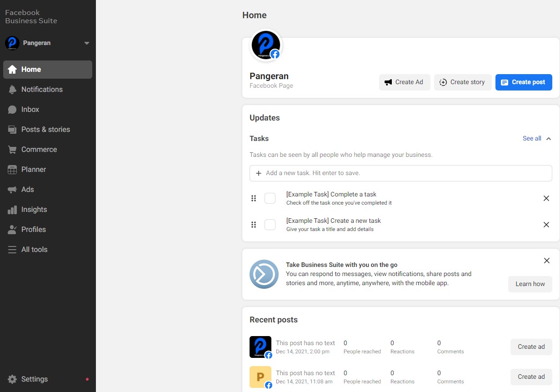Click the Ads megaphone icon in sidebar
560x392 pixels.
(12, 190)
